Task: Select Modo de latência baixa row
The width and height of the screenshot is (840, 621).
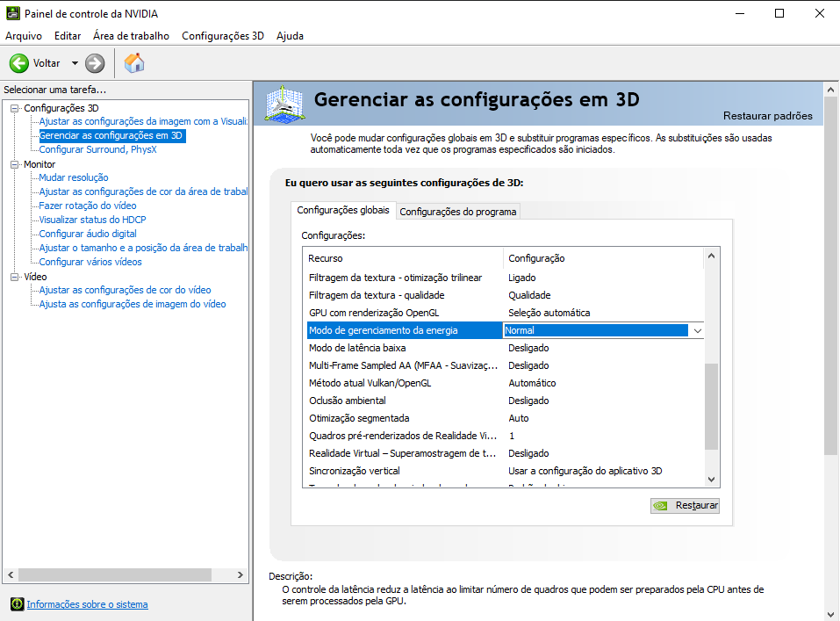Action: (x=506, y=348)
